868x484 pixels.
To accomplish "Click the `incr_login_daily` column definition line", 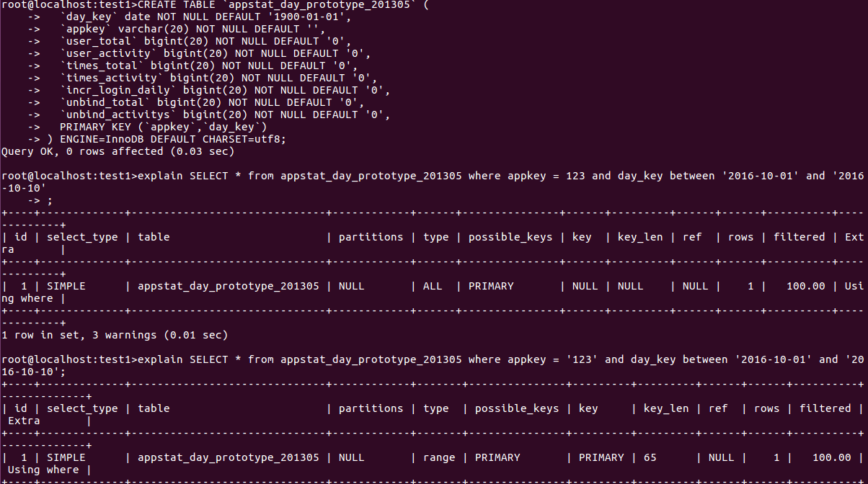I will 225,90.
